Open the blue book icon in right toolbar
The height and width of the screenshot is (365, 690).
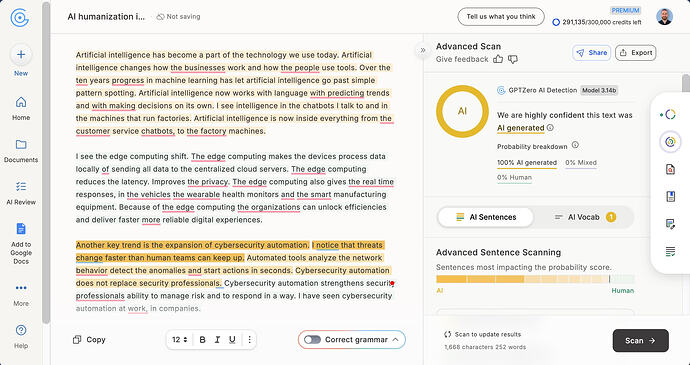click(670, 196)
